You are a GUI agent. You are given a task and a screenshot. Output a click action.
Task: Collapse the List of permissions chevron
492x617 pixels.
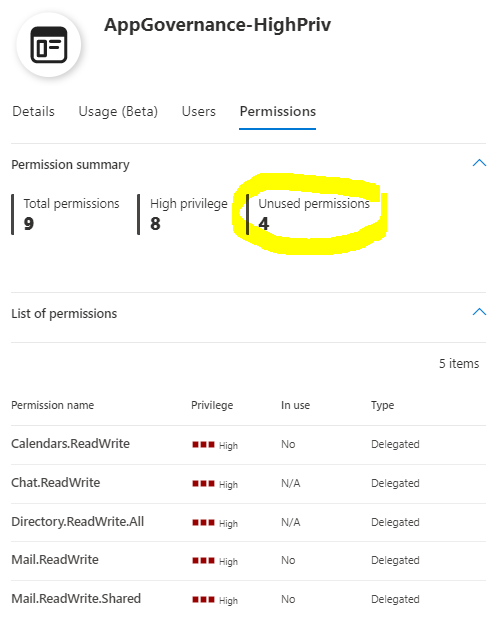[479, 312]
